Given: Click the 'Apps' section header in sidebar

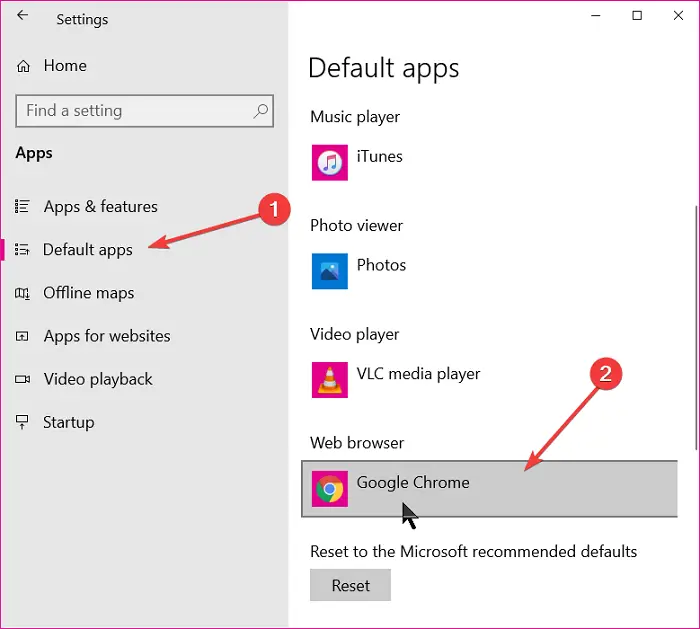Looking at the screenshot, I should pos(34,153).
